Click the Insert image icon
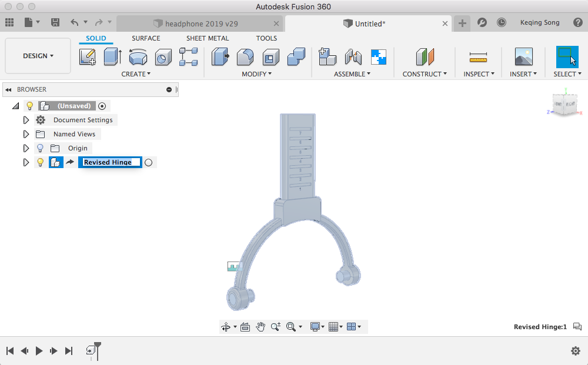The height and width of the screenshot is (365, 588). [x=523, y=57]
